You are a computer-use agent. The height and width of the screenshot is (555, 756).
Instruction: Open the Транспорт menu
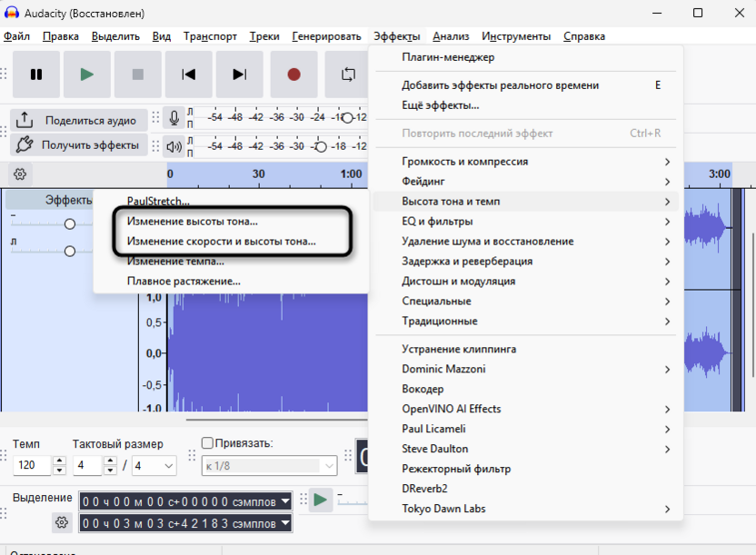[x=210, y=36]
